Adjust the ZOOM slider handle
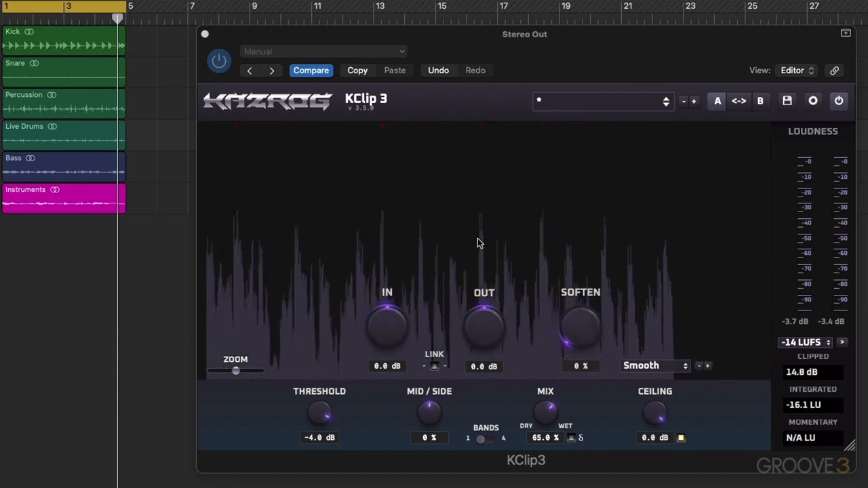This screenshot has width=868, height=488. [235, 371]
